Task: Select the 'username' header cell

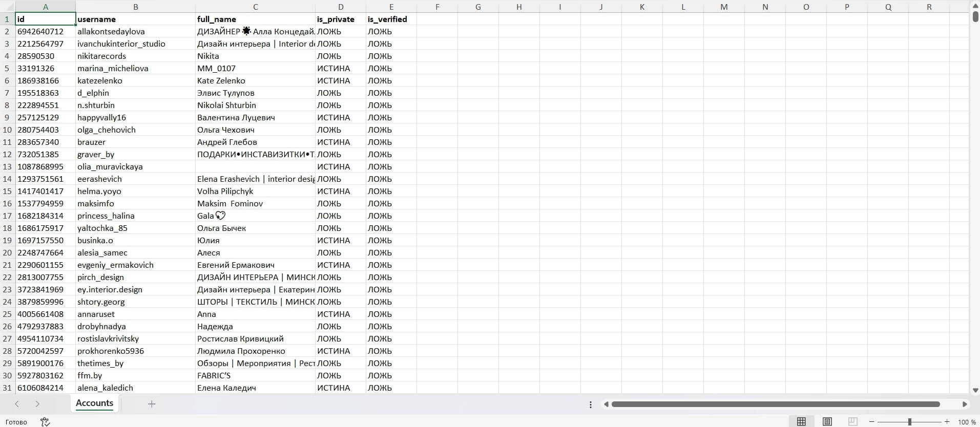Action: 135,19
